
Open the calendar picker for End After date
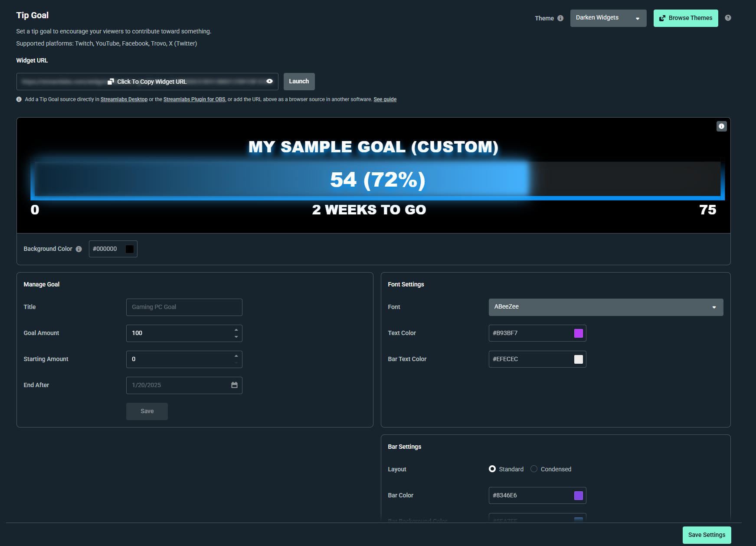pyautogui.click(x=234, y=385)
